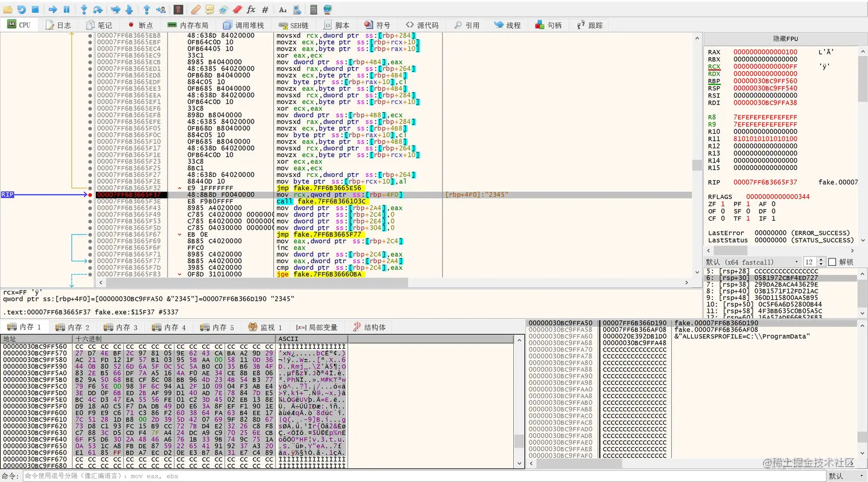
Task: Increase the argument count spinner from 12
Action: coord(820,260)
